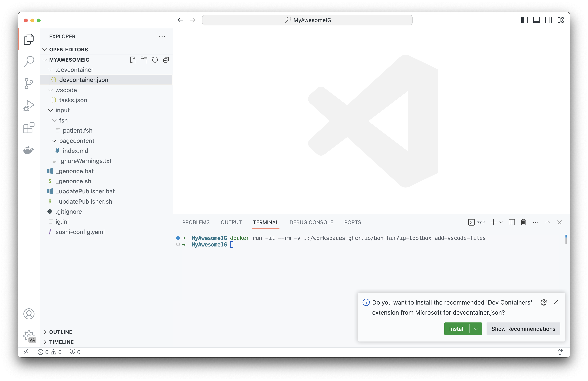Toggle the bottom panel layout
Viewport: 588px width, 381px height.
point(536,20)
